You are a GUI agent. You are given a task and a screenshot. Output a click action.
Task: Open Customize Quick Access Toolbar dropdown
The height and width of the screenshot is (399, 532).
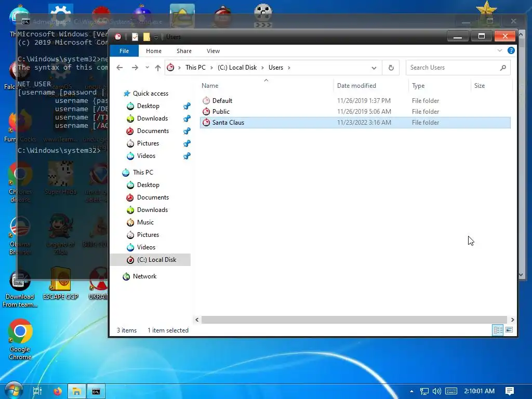tap(156, 37)
